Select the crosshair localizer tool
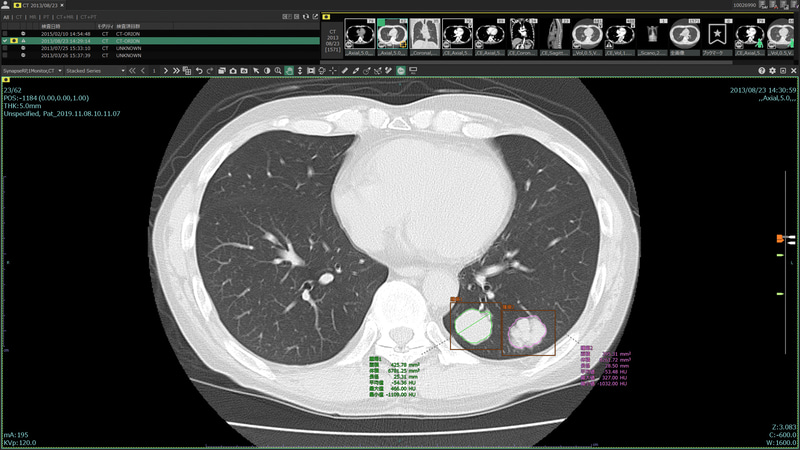The height and width of the screenshot is (450, 800). click(x=333, y=70)
